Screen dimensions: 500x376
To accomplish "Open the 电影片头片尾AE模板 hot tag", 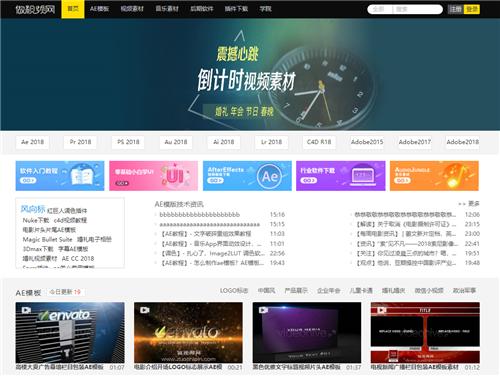I will coord(49,230).
